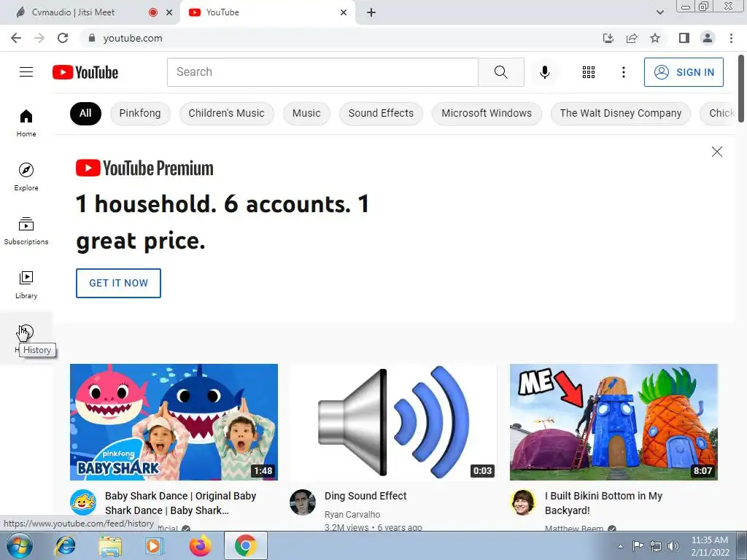Go forward in the browser
The width and height of the screenshot is (747, 560).
coord(39,38)
